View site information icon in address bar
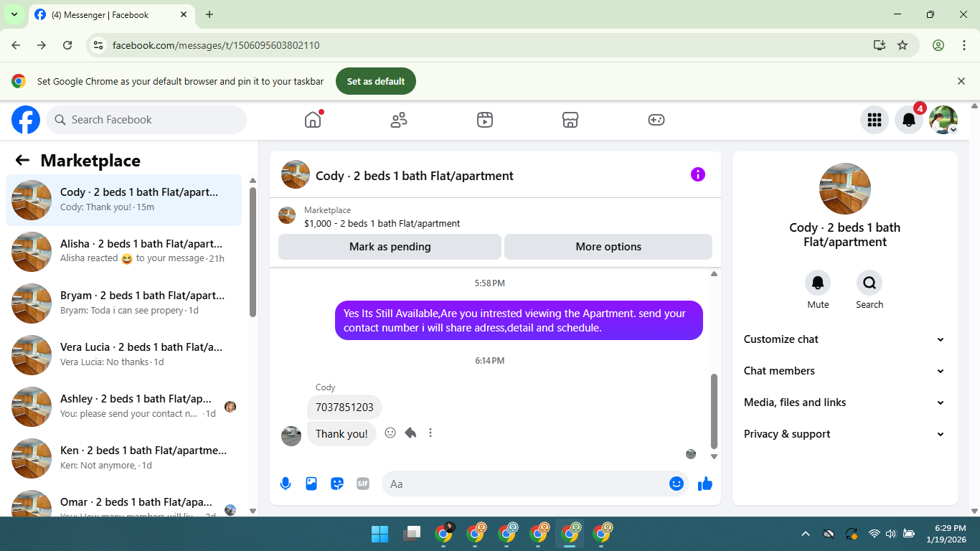The height and width of the screenshot is (551, 980). tap(99, 45)
